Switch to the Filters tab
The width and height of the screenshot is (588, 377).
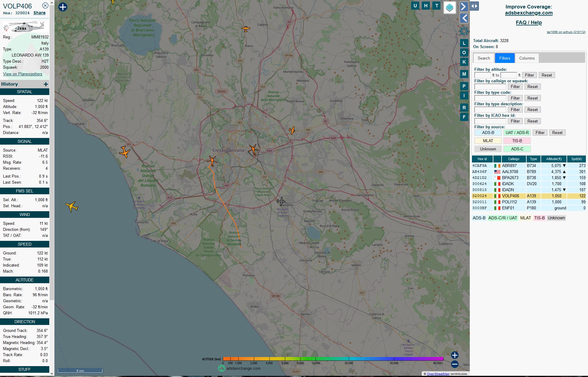(505, 58)
